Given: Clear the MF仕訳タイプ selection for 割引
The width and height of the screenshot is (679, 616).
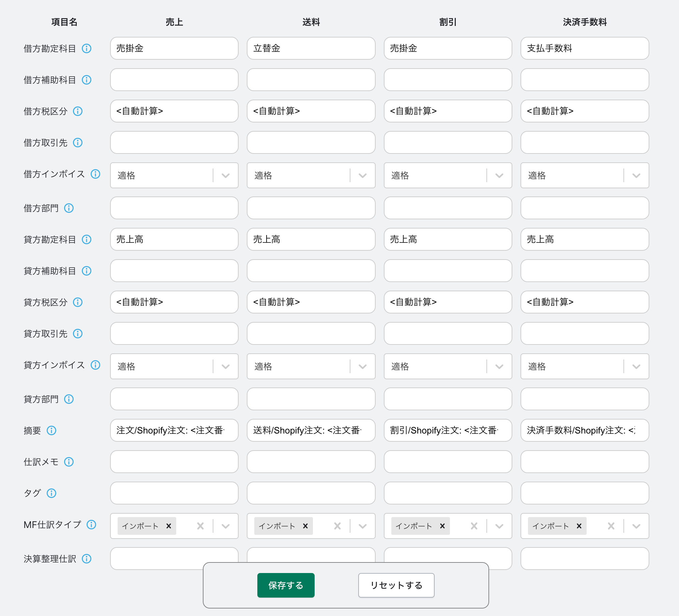Looking at the screenshot, I should (473, 526).
